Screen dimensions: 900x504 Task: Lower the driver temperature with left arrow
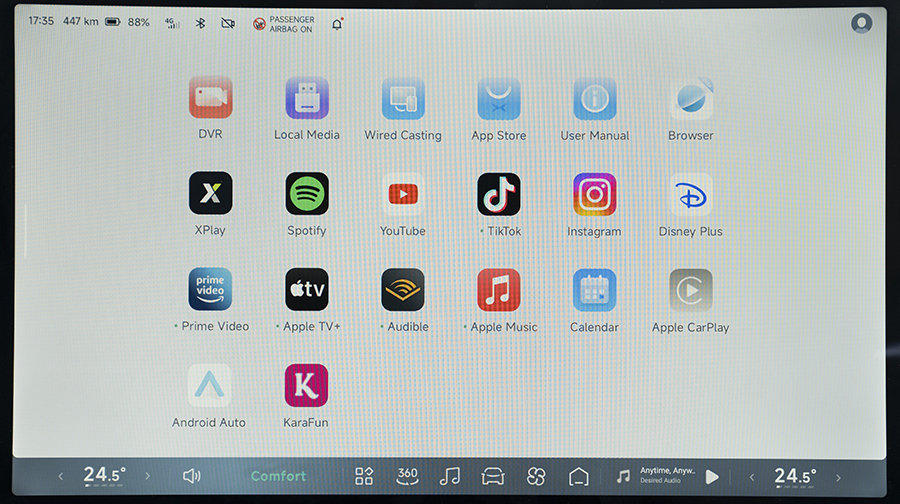click(x=59, y=476)
